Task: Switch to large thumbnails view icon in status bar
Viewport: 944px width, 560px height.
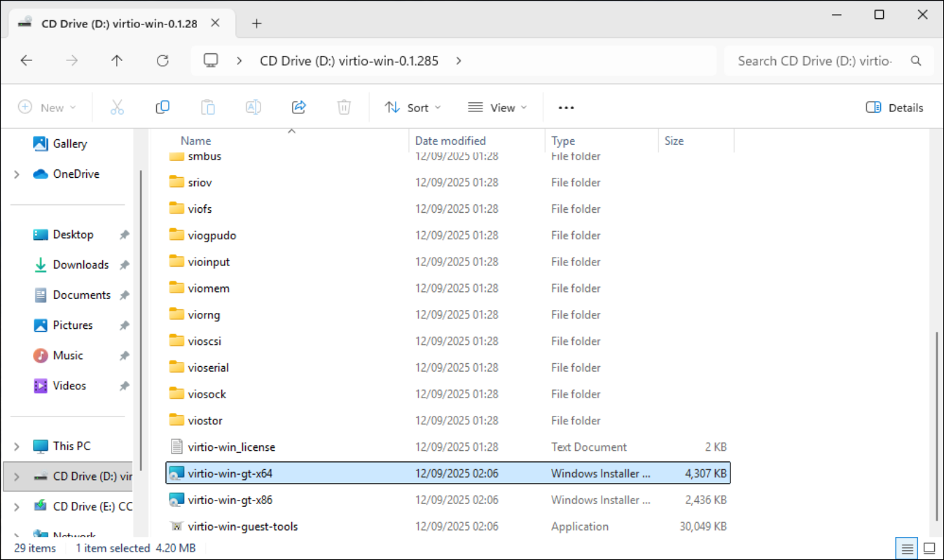Action: [929, 548]
